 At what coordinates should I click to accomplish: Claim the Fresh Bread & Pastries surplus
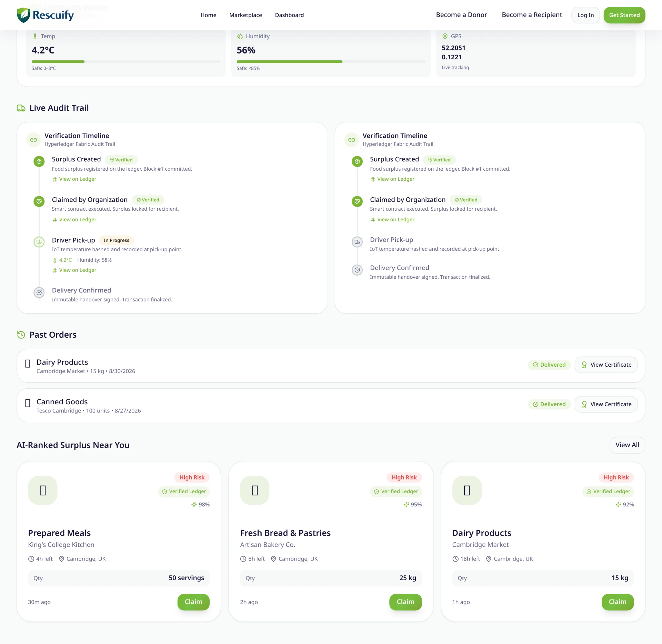[405, 602]
